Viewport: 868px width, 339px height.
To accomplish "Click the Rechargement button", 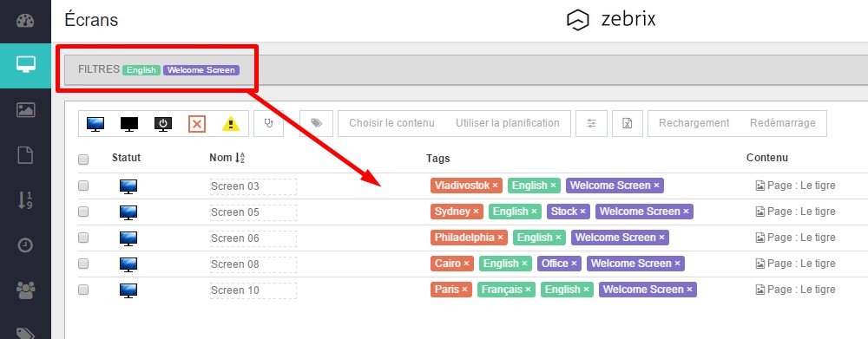I will pyautogui.click(x=694, y=123).
